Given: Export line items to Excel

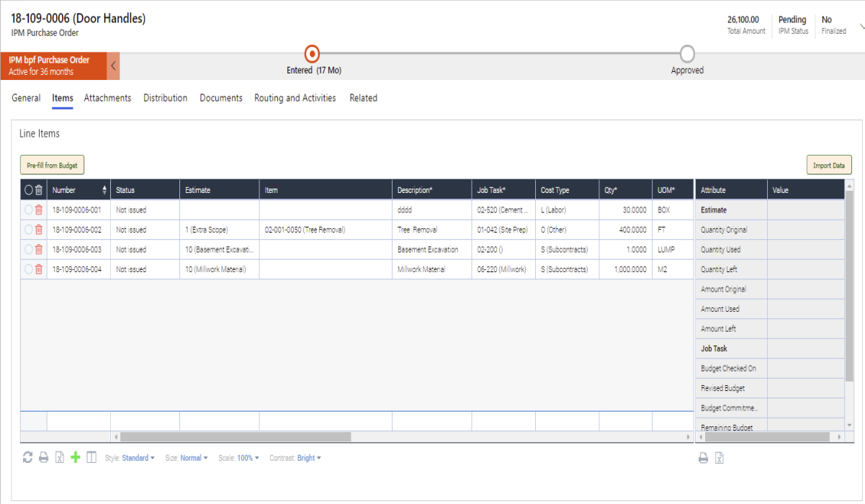Looking at the screenshot, I should [58, 457].
